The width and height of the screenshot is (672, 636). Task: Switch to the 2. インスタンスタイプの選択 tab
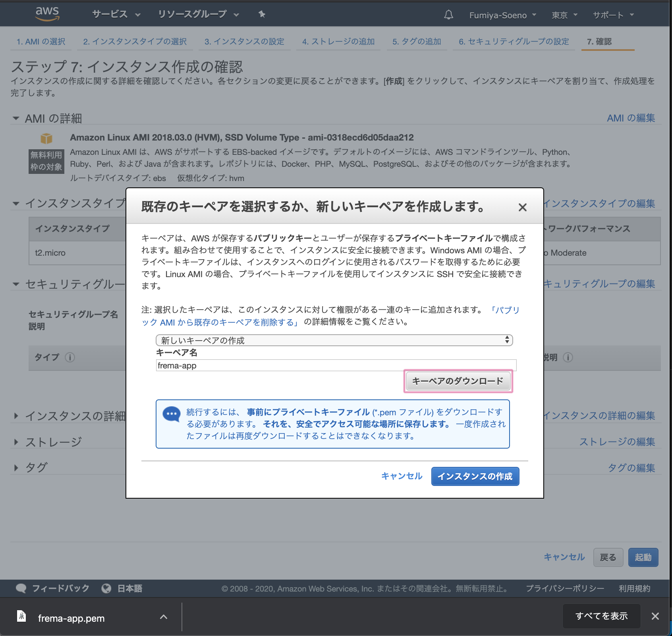135,41
